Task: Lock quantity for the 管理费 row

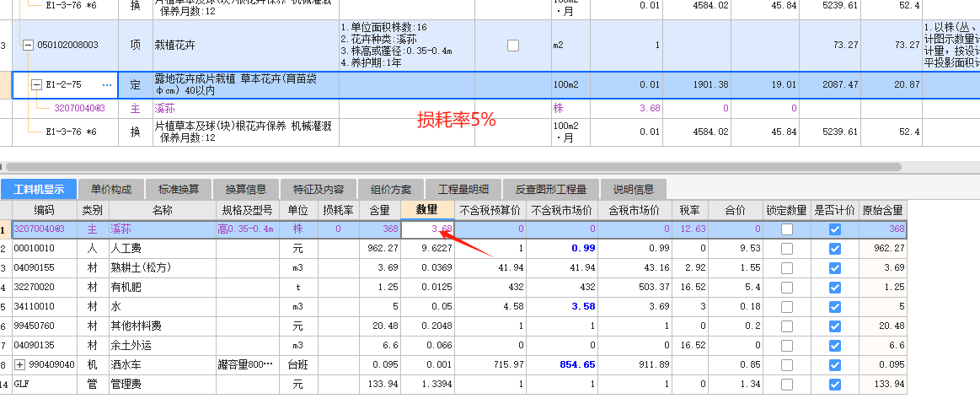Action: (x=787, y=385)
